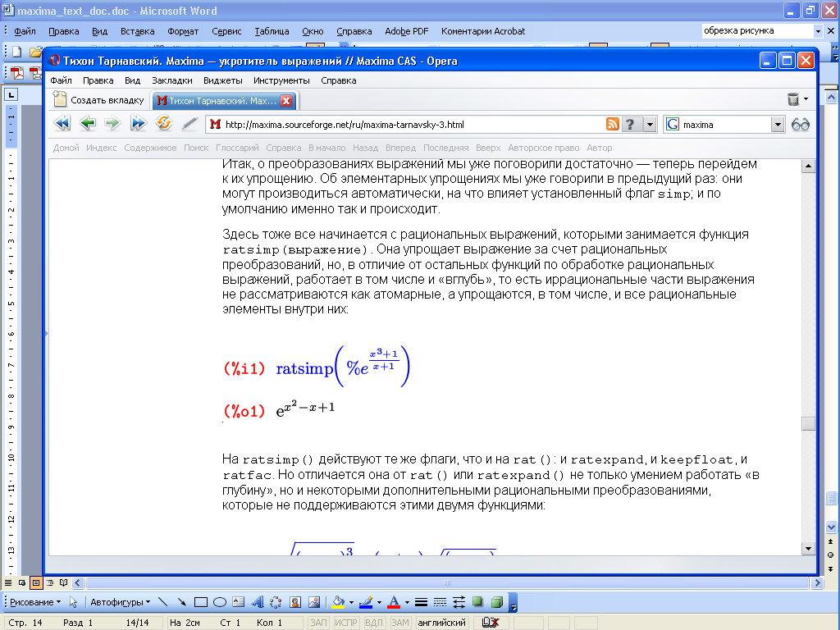Click the select objects pointer tool
The width and height of the screenshot is (840, 630).
(x=73, y=602)
